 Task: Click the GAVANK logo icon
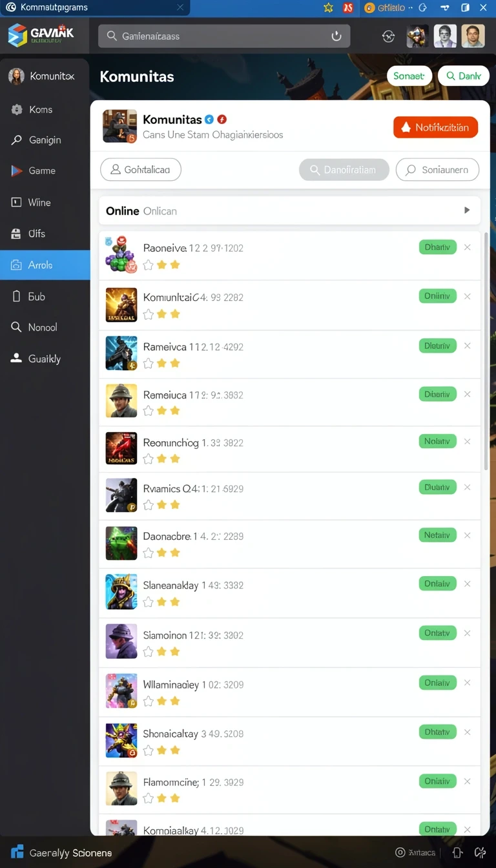[17, 36]
